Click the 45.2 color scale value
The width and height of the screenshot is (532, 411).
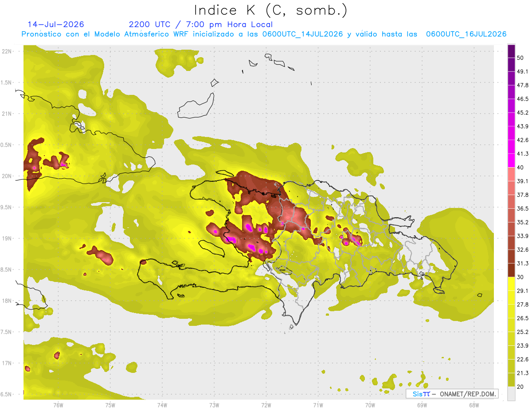click(523, 113)
